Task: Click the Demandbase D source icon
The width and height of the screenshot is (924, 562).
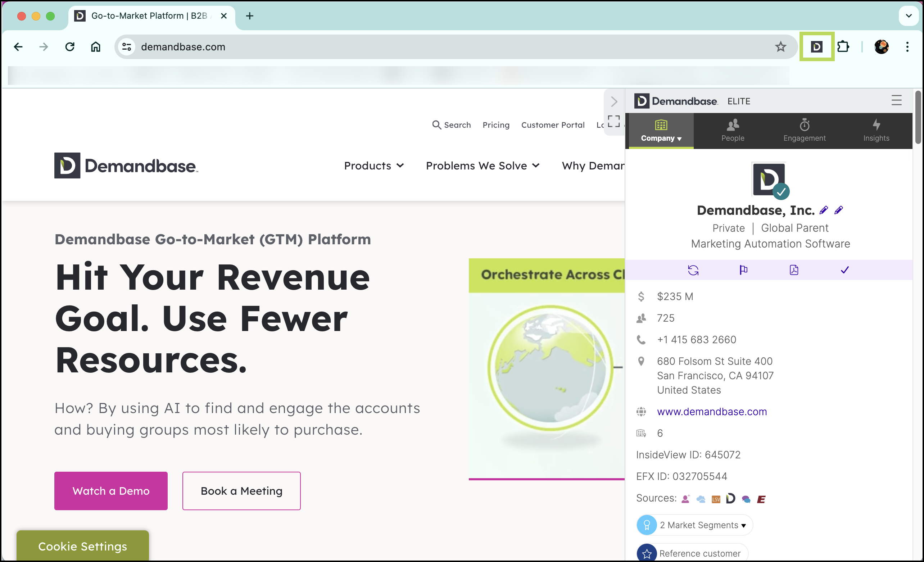Action: 730,499
